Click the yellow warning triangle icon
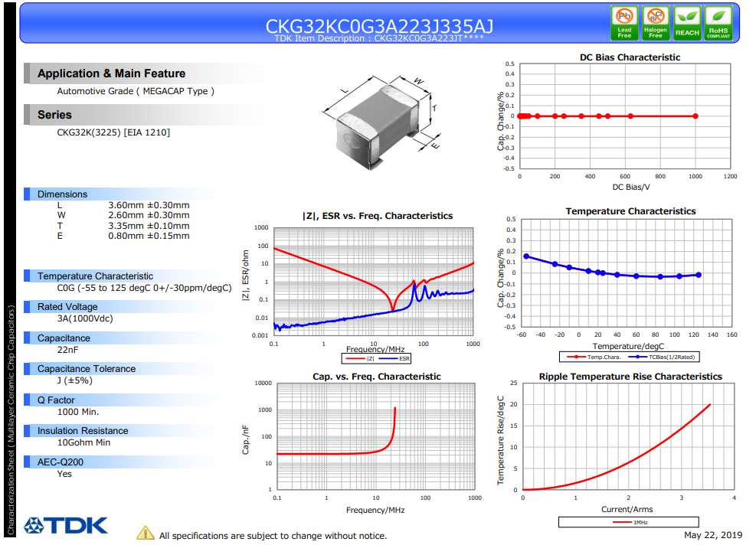The height and width of the screenshot is (545, 756). coord(145,533)
